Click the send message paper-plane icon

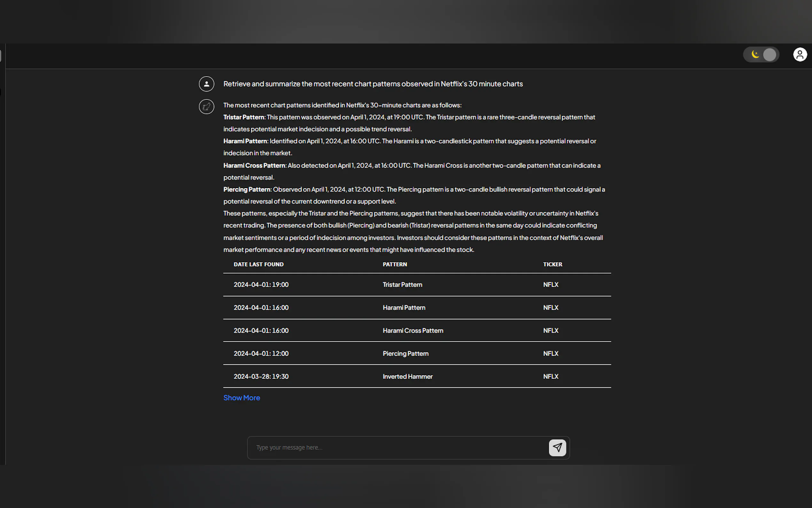pyautogui.click(x=557, y=448)
